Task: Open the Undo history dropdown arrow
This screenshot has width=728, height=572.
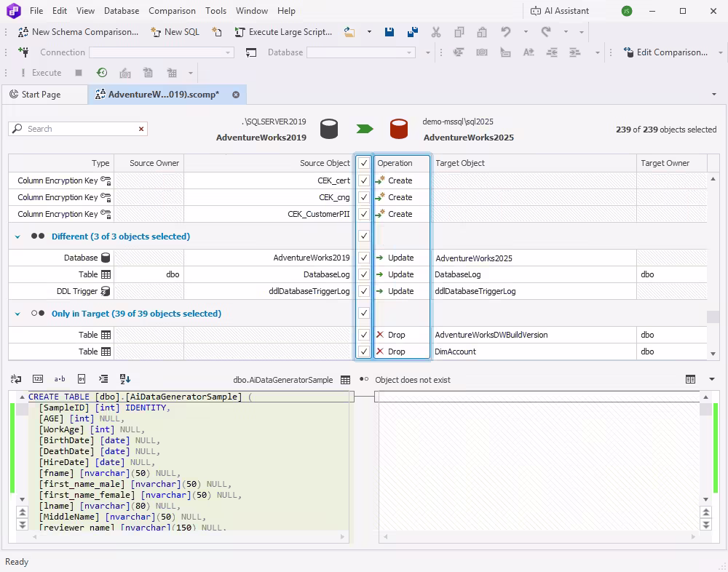Action: [526, 32]
